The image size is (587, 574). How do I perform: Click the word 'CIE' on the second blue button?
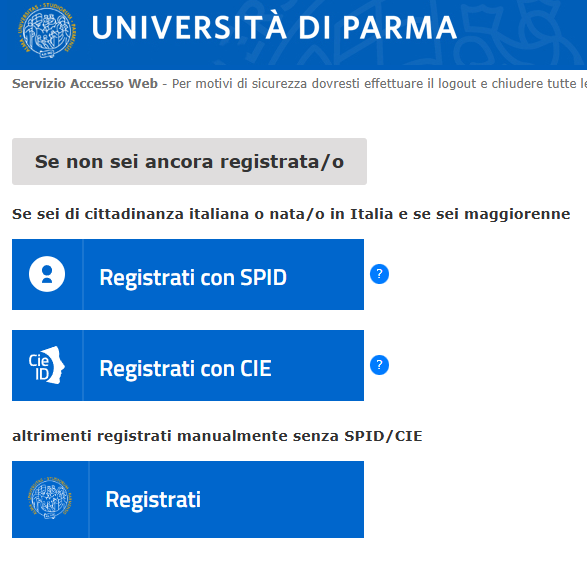tap(256, 369)
